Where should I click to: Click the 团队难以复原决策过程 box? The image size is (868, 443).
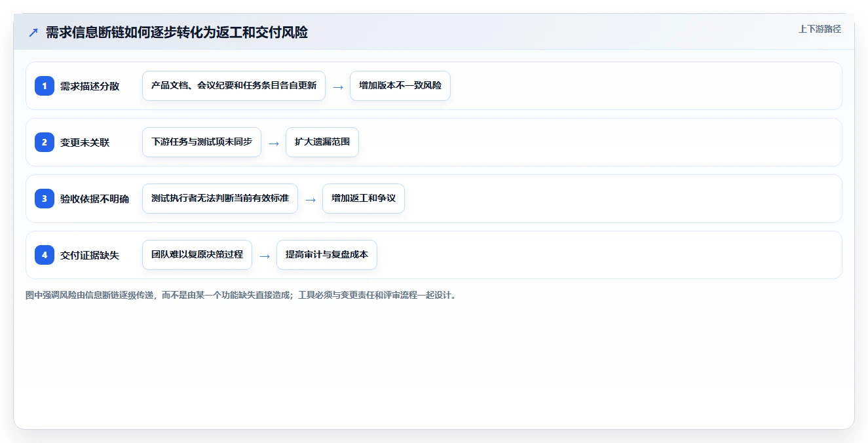point(197,255)
